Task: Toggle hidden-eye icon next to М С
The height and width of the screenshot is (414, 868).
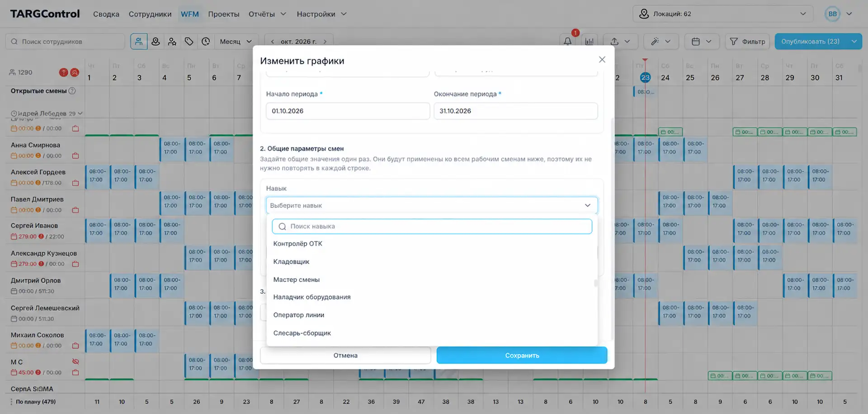Action: coord(75,362)
